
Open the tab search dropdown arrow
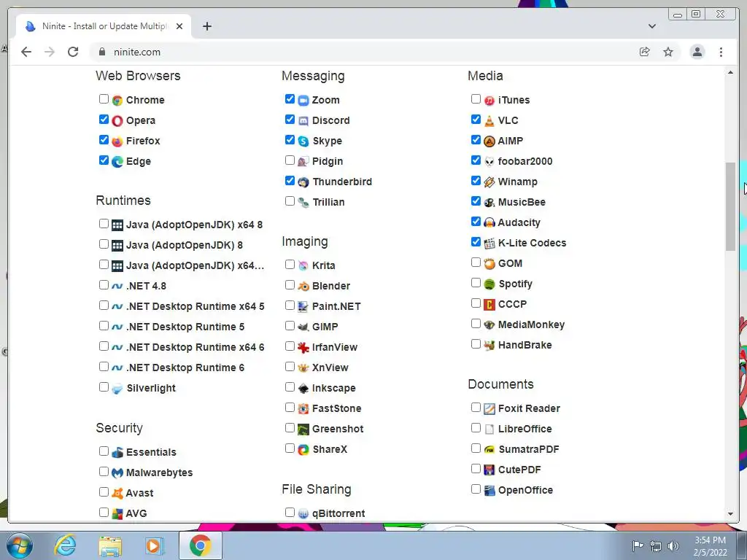[x=651, y=26]
